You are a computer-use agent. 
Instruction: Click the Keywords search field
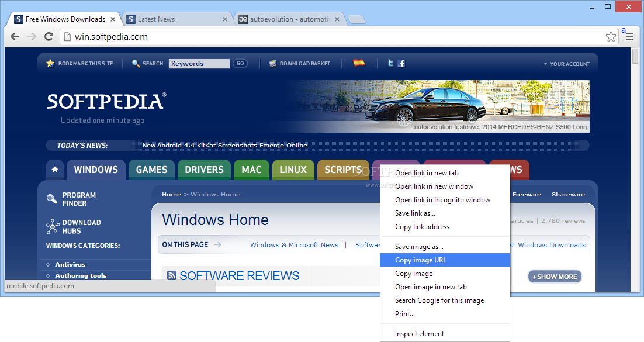[x=199, y=64]
